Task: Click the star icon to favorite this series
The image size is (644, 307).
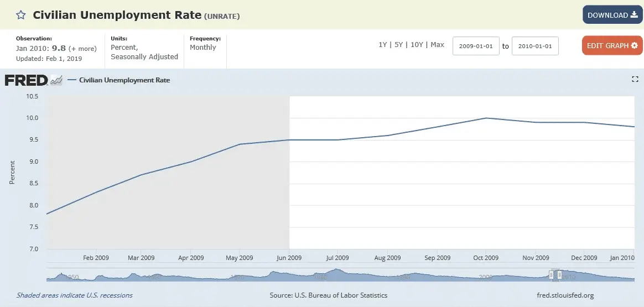Action: (x=20, y=15)
